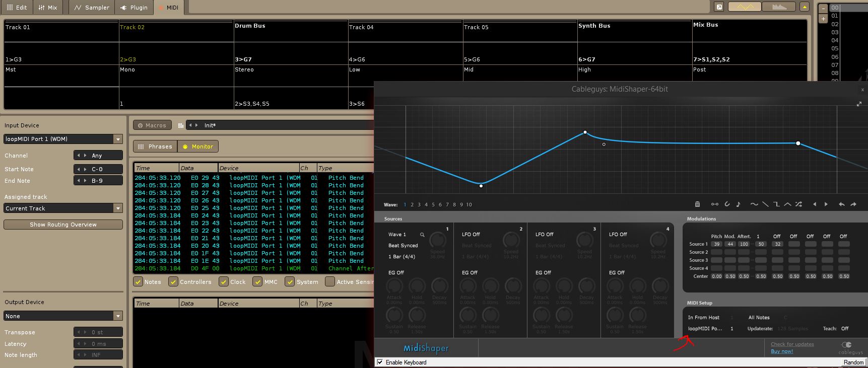
Task: Click the trash icon in MidiShaper wave toolbar
Action: pos(697,204)
